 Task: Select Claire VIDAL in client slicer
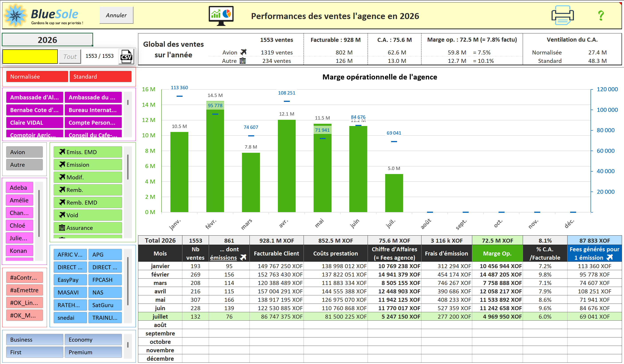[35, 123]
